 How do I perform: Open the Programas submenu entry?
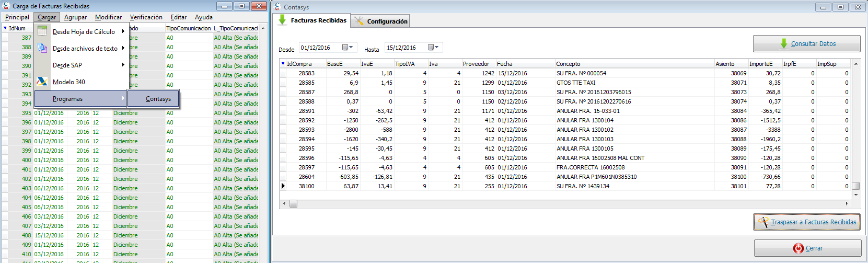pyautogui.click(x=81, y=98)
